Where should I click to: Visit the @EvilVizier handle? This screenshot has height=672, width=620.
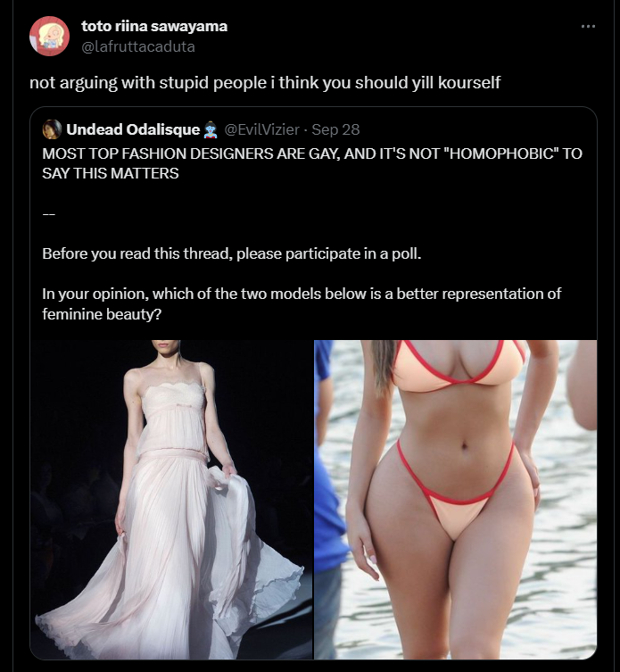[x=261, y=129]
